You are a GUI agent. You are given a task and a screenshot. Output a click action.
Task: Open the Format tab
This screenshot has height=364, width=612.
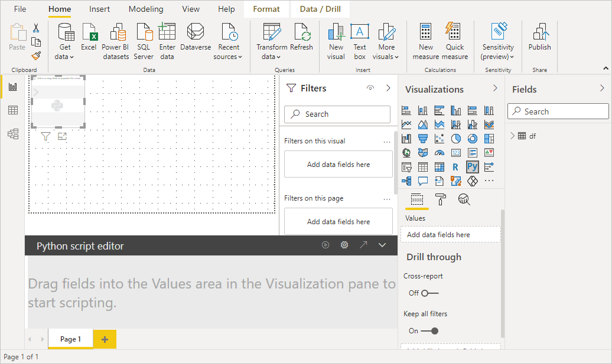[x=266, y=9]
